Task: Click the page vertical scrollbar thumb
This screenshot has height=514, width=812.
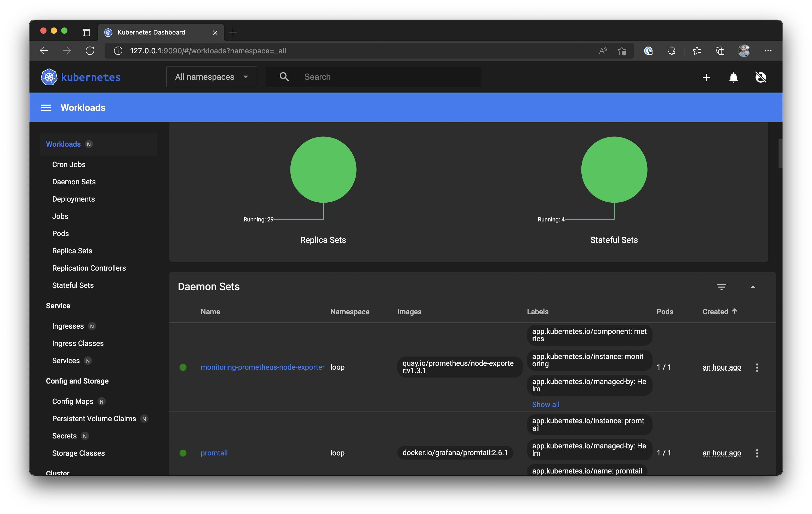Action: [x=780, y=153]
